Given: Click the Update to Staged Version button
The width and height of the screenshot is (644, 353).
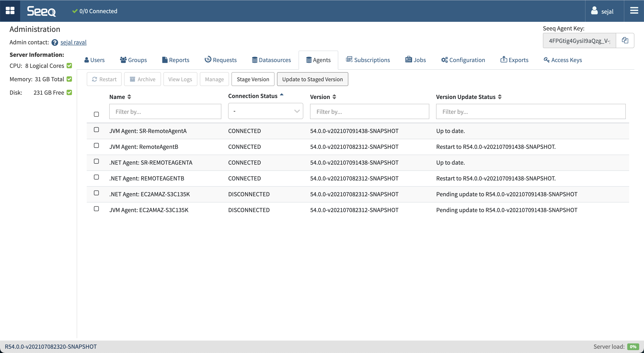Looking at the screenshot, I should click(312, 79).
